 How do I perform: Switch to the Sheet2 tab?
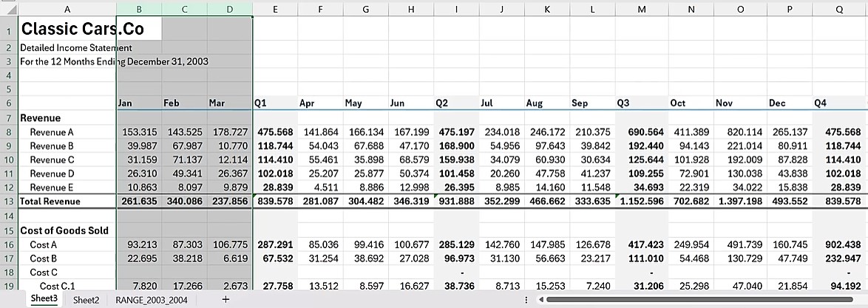coord(86,299)
